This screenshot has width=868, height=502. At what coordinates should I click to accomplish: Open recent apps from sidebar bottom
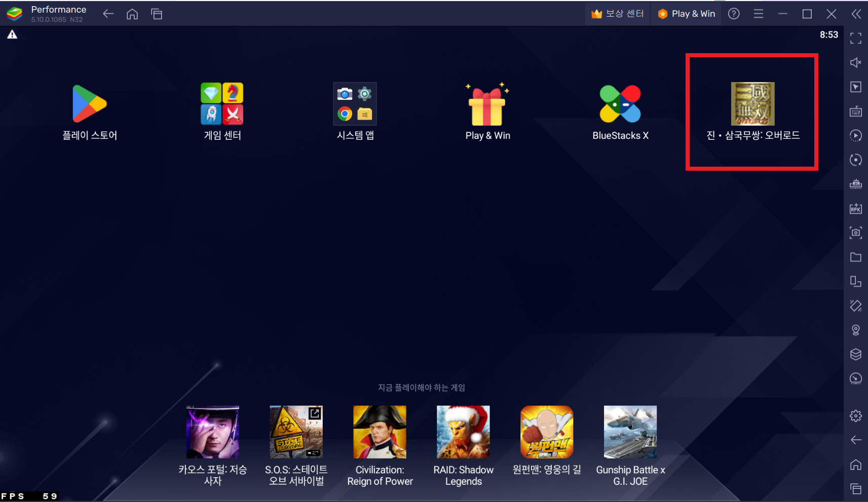coord(856,489)
